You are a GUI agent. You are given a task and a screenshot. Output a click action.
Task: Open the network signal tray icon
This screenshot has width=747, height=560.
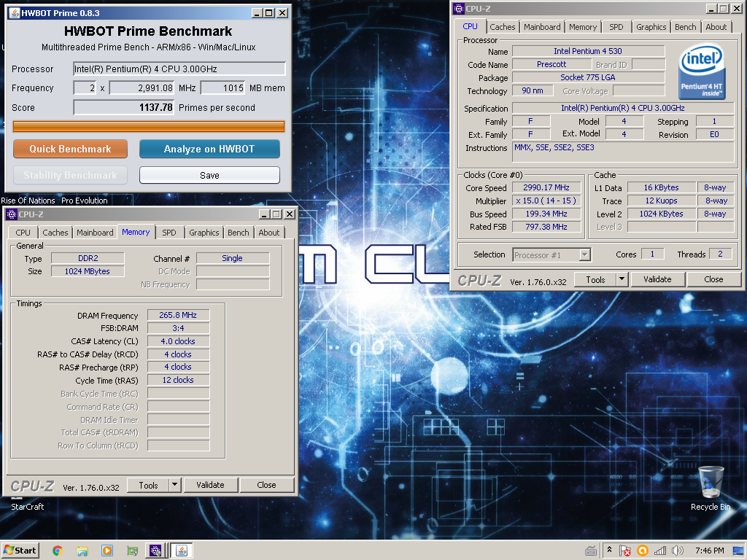point(659,551)
